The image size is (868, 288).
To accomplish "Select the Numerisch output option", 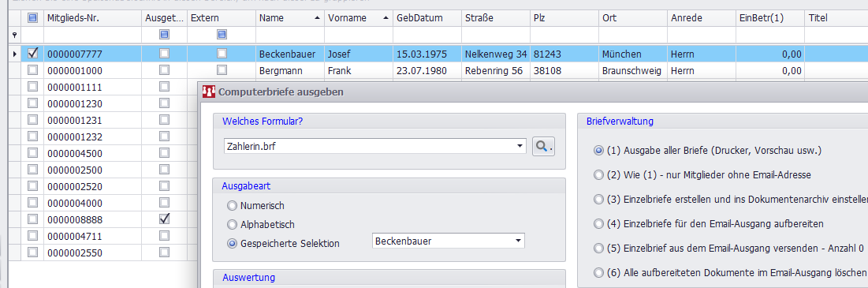I will click(x=232, y=206).
